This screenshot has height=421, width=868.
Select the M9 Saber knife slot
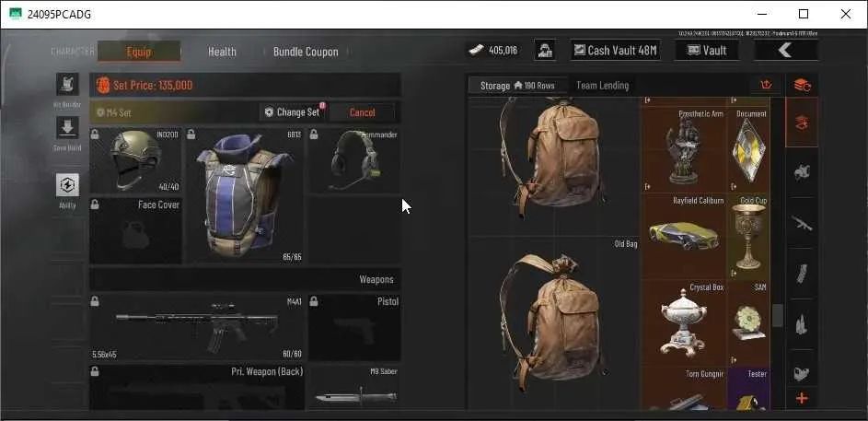[x=354, y=388]
